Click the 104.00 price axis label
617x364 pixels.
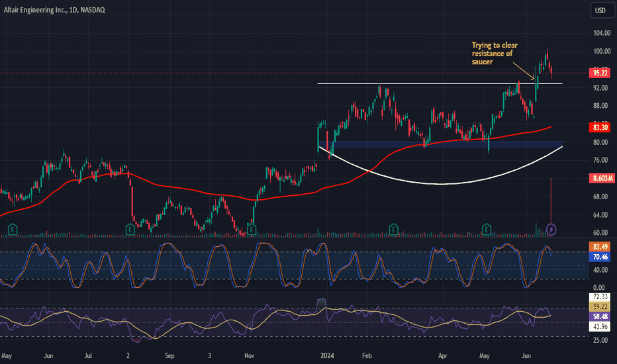coord(602,33)
